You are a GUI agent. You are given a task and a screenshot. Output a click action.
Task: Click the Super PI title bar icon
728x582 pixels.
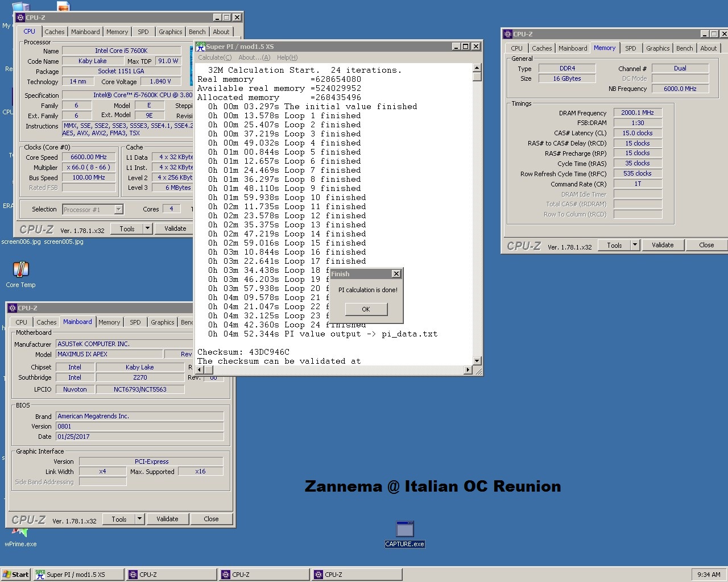pyautogui.click(x=200, y=47)
